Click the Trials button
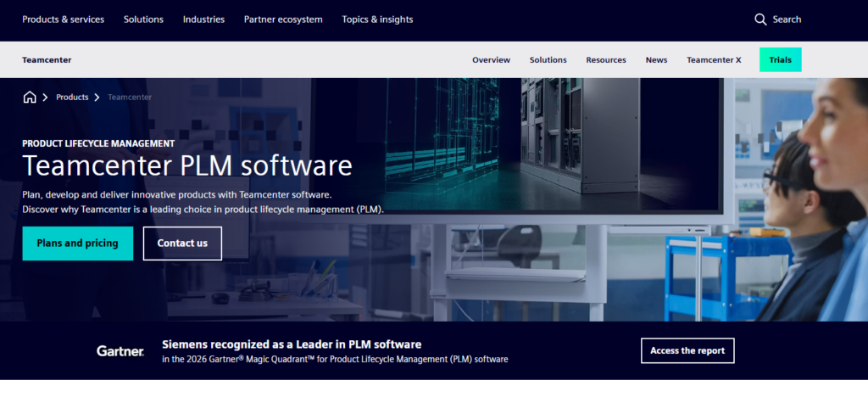The height and width of the screenshot is (414, 868). pos(780,60)
